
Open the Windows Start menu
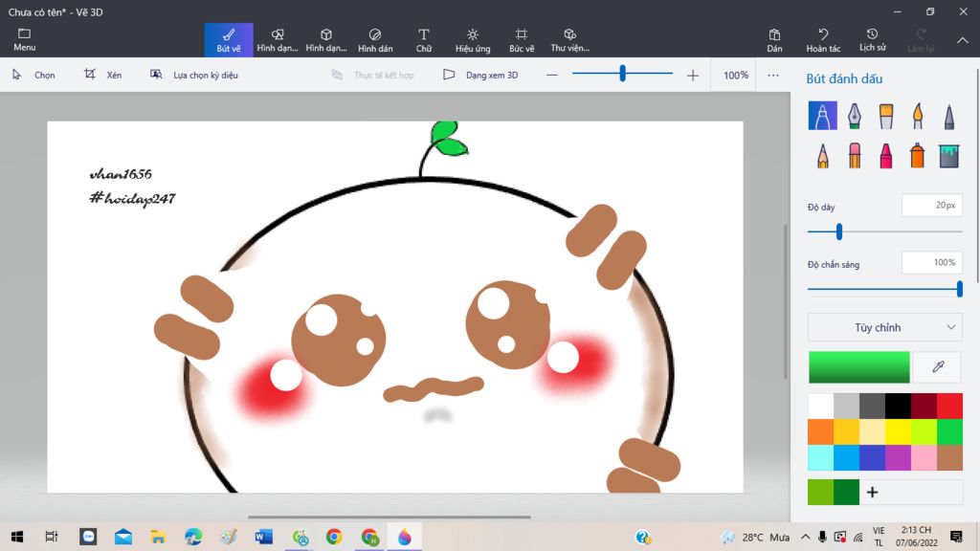(17, 537)
